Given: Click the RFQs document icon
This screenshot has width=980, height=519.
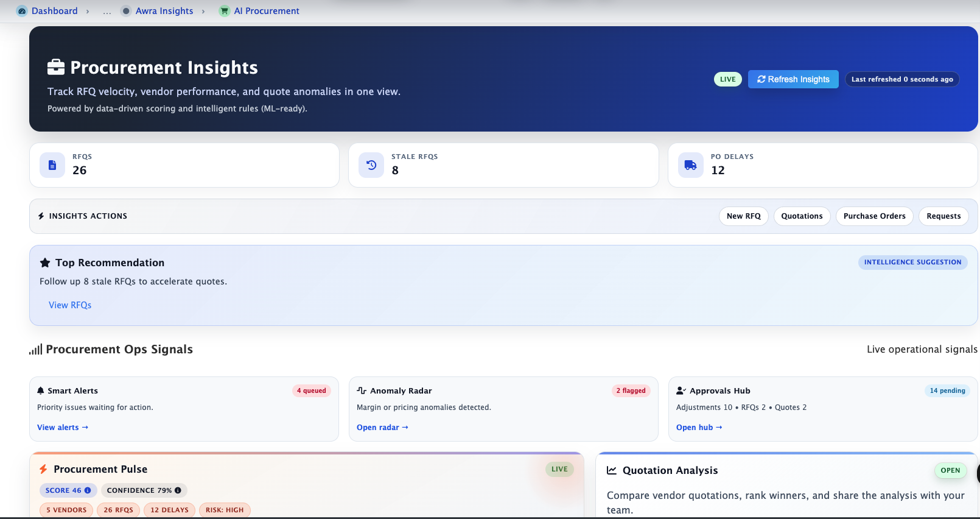Looking at the screenshot, I should 52,165.
